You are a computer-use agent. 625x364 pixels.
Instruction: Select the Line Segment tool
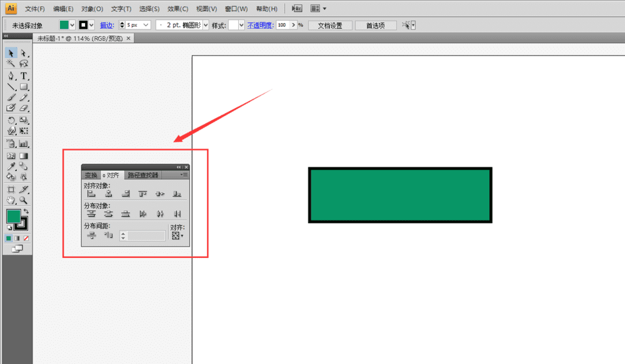11,87
